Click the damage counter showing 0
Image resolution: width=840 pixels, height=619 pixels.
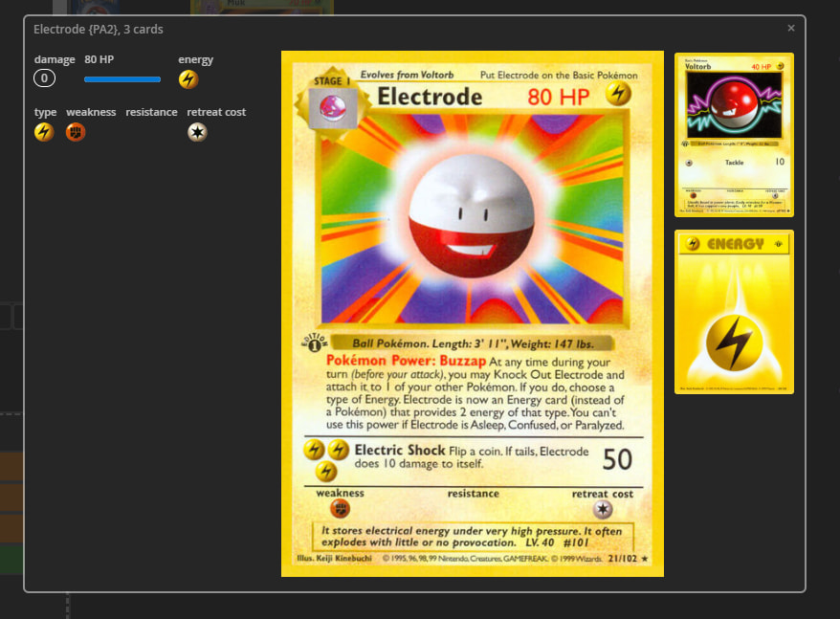click(44, 79)
